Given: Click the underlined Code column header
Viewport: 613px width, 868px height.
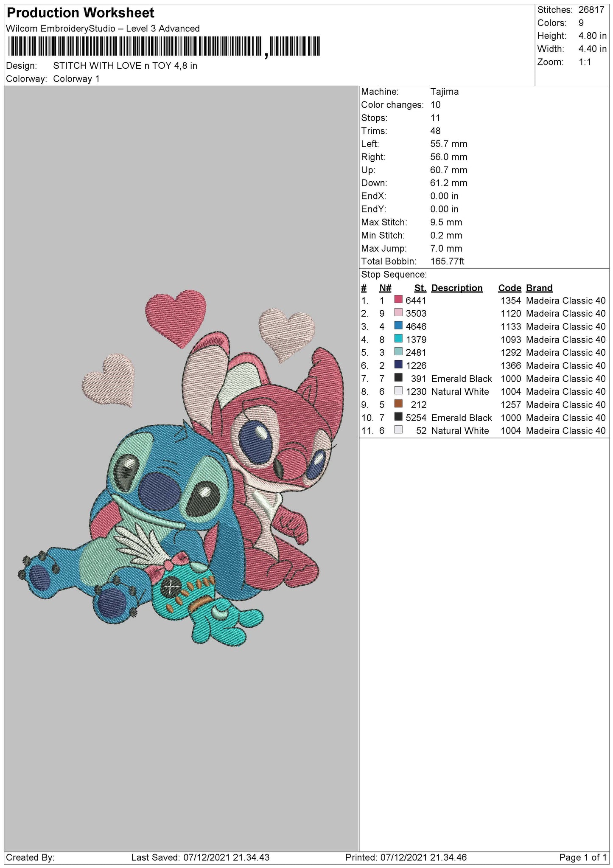Looking at the screenshot, I should 509,288.
